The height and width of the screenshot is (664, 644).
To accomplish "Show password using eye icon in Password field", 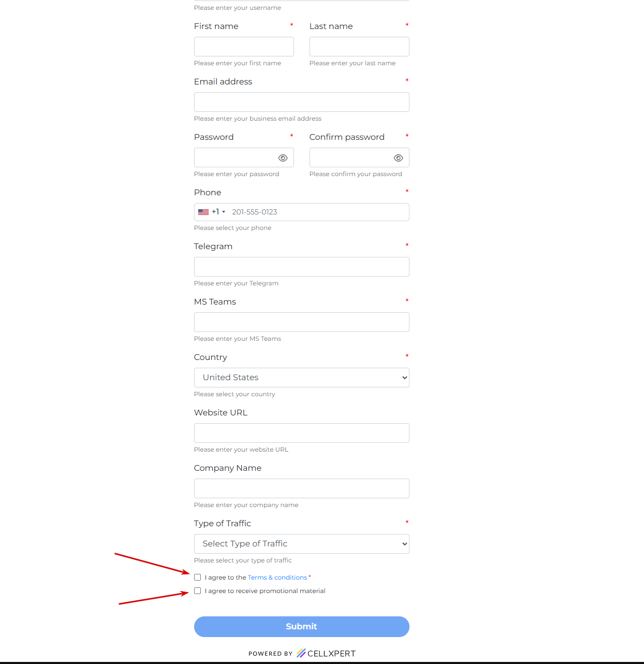I will point(283,158).
